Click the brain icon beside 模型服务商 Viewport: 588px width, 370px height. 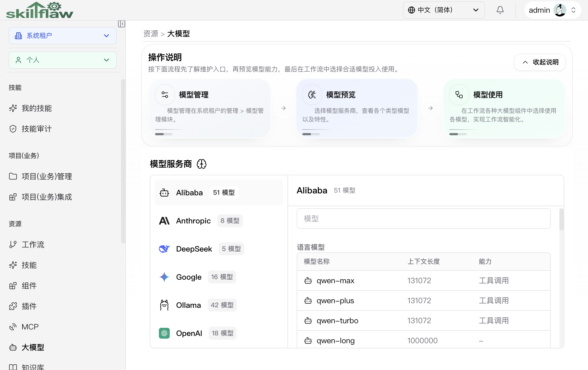pos(202,164)
